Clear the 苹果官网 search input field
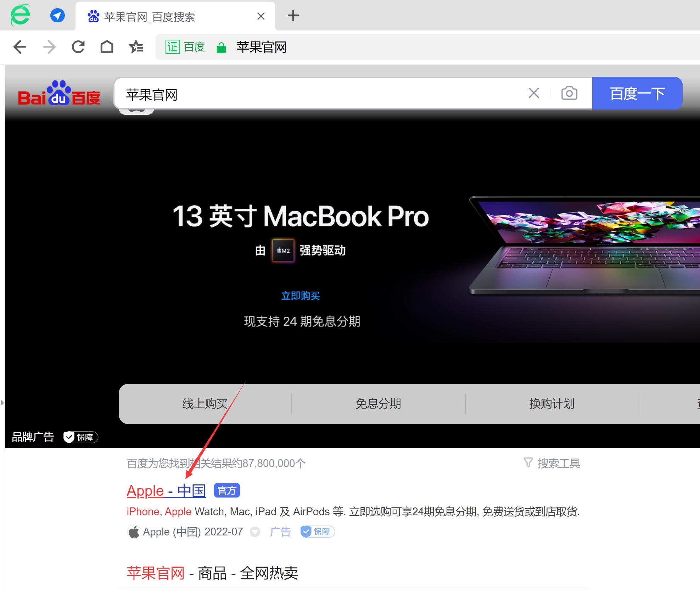Screen dimensions: 700x590 click(x=533, y=93)
